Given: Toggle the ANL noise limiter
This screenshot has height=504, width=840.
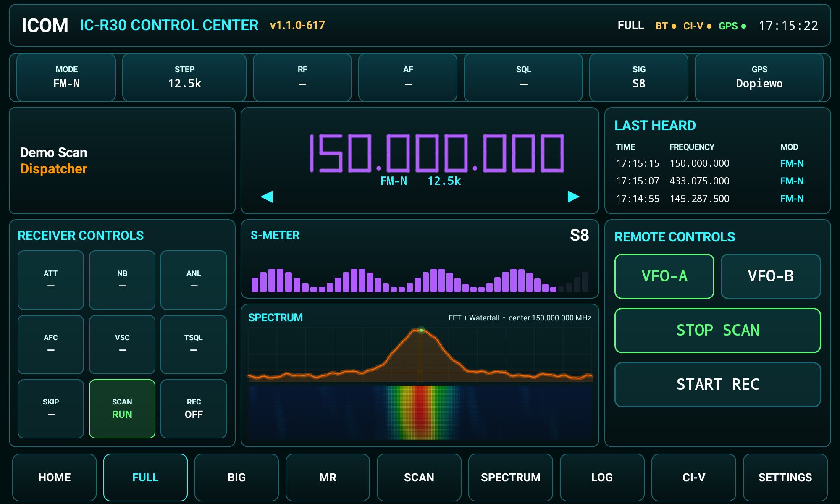Looking at the screenshot, I should click(x=194, y=280).
